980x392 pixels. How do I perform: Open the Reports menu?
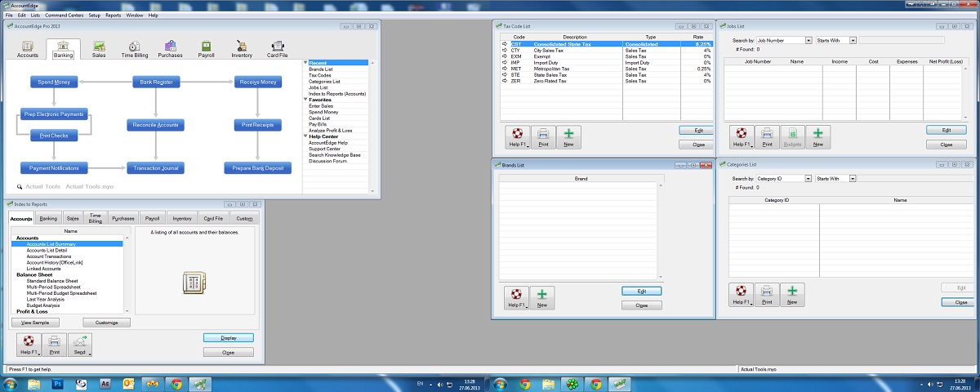click(x=114, y=16)
